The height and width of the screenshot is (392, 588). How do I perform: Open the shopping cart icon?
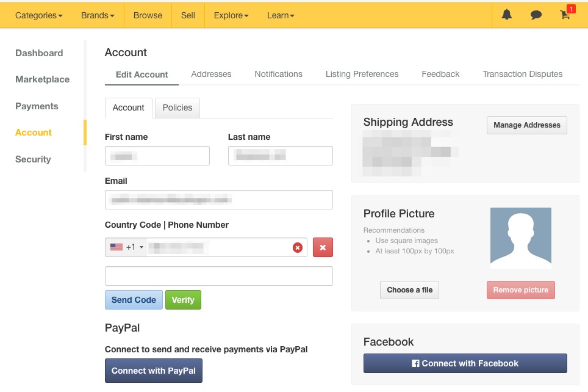tap(565, 15)
